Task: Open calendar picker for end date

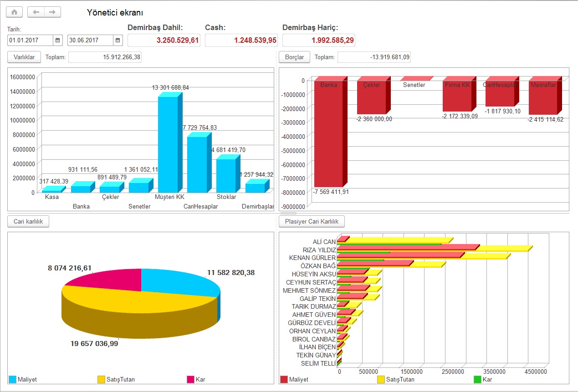Action: (118, 41)
